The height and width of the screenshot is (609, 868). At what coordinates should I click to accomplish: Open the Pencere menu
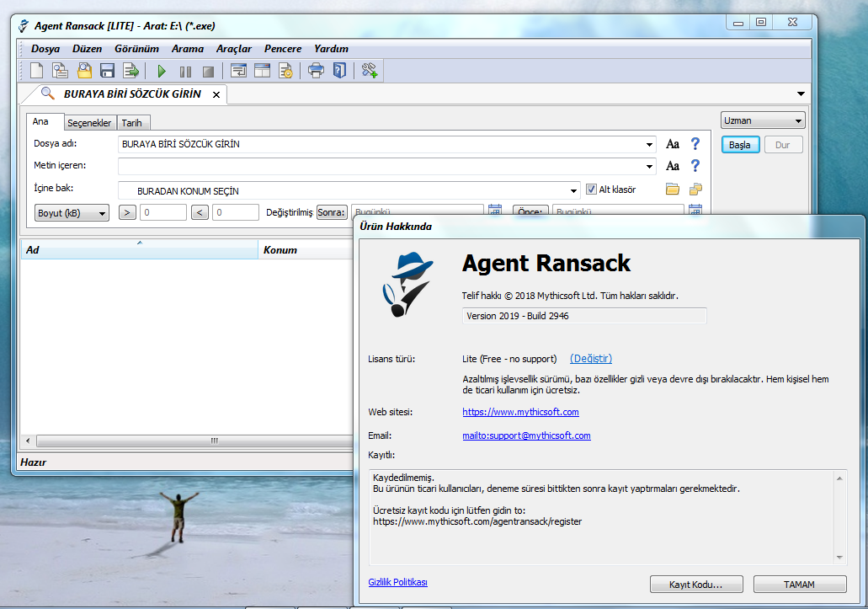coord(283,49)
